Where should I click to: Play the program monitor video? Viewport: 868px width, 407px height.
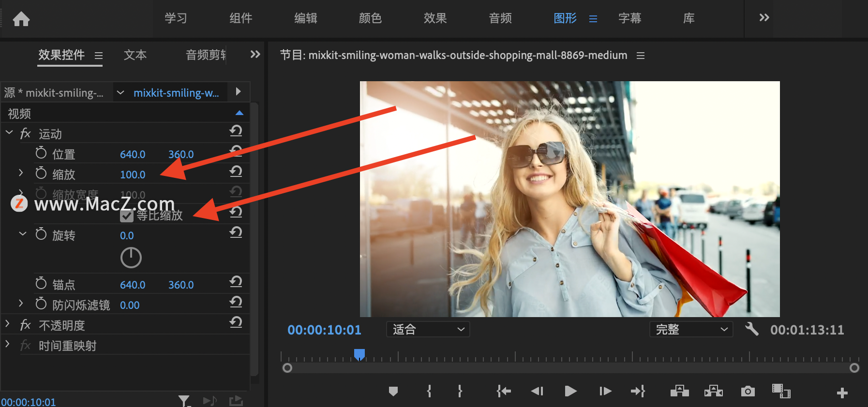click(x=570, y=391)
